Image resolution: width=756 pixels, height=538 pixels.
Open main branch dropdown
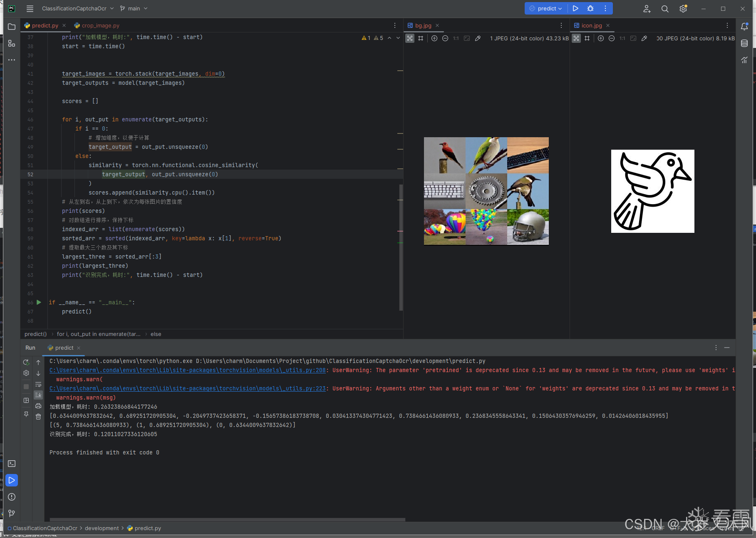click(x=134, y=8)
